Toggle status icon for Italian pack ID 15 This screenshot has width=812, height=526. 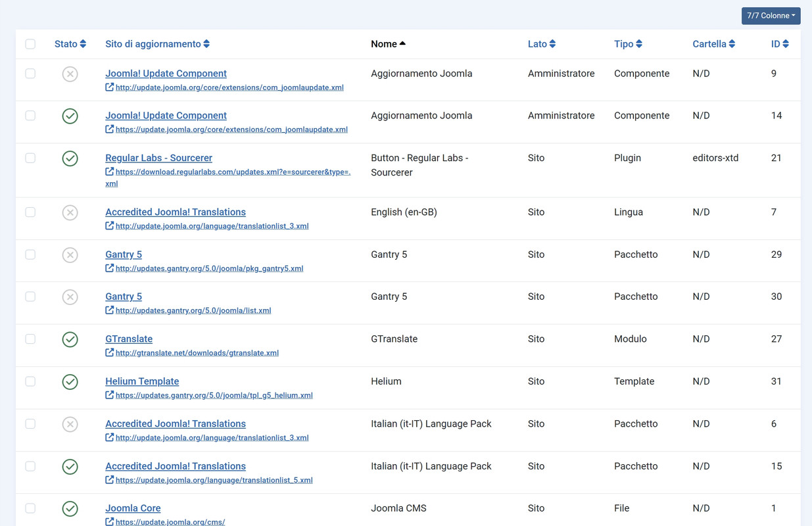pyautogui.click(x=70, y=467)
